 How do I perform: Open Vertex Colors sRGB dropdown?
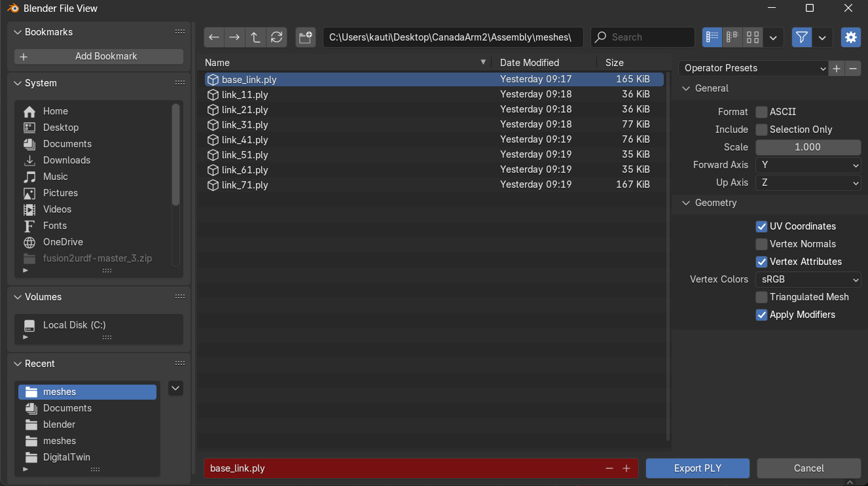(x=808, y=279)
